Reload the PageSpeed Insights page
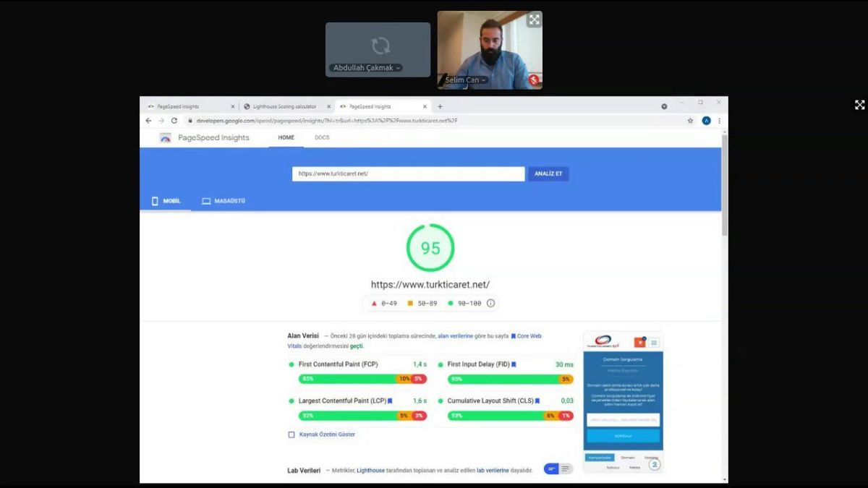Image resolution: width=868 pixels, height=488 pixels. (x=174, y=121)
